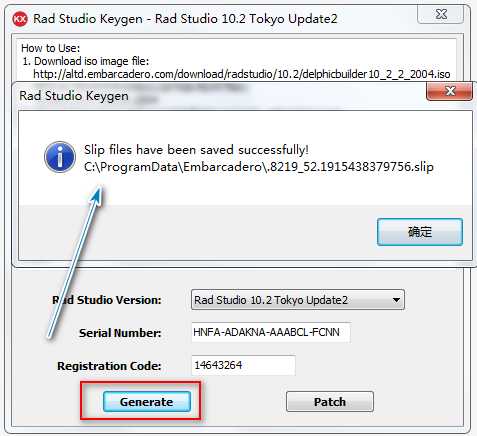Click into the Registration Code field

(x=243, y=365)
